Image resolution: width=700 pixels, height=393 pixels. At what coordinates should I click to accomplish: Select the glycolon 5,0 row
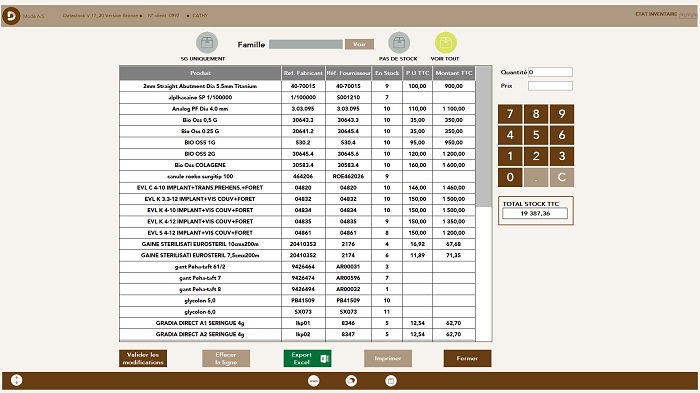click(x=297, y=301)
